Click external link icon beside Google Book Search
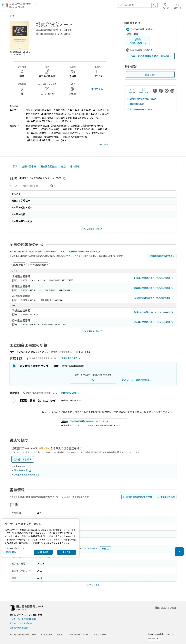Viewport: 186px width, 644px height. pyautogui.click(x=38, y=475)
